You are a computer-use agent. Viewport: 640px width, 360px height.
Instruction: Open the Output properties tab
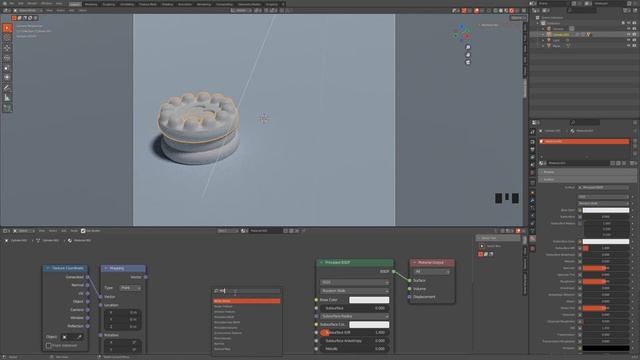tap(532, 149)
